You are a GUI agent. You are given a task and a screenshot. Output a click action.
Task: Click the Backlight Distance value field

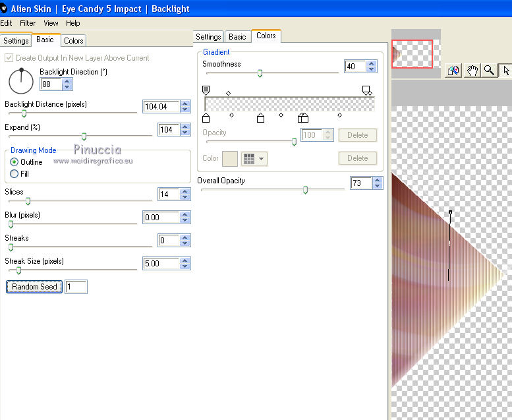[x=161, y=107]
